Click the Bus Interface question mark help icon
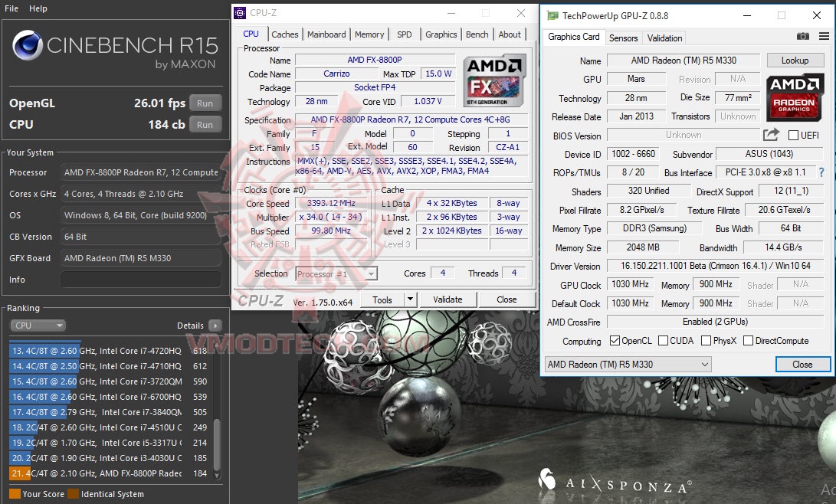The image size is (836, 504). (821, 172)
